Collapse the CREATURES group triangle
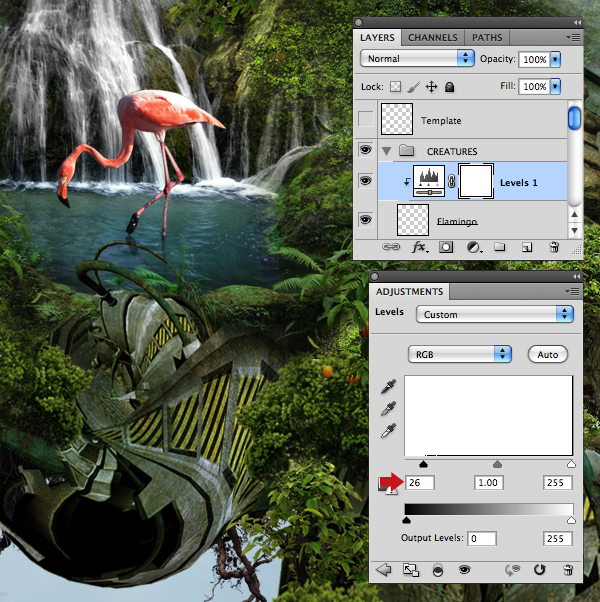This screenshot has height=602, width=600. click(x=387, y=151)
